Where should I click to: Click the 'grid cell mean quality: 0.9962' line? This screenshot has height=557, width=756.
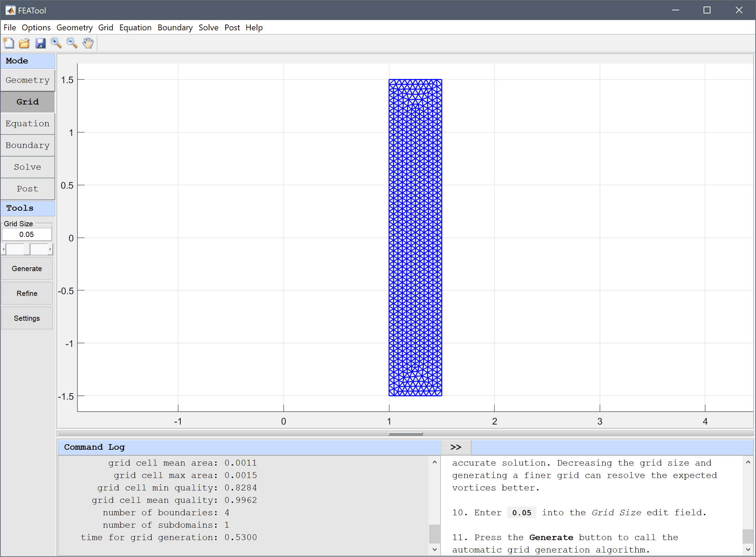tap(174, 500)
